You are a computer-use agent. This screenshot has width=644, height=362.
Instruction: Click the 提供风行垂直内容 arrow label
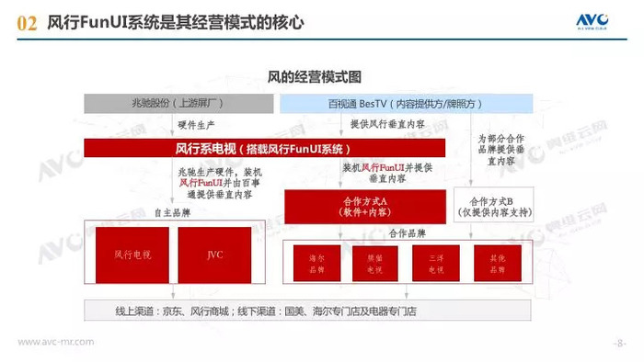[387, 124]
